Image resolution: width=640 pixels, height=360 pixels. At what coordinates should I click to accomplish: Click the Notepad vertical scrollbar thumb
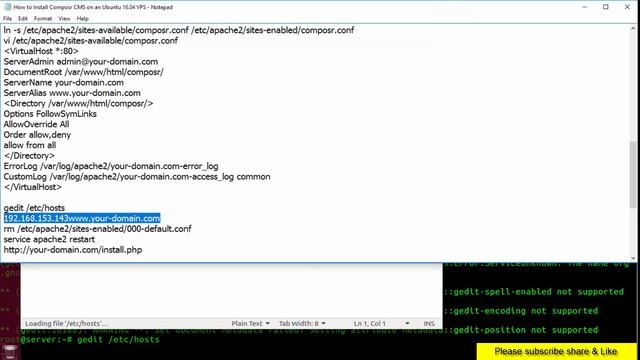(x=633, y=174)
